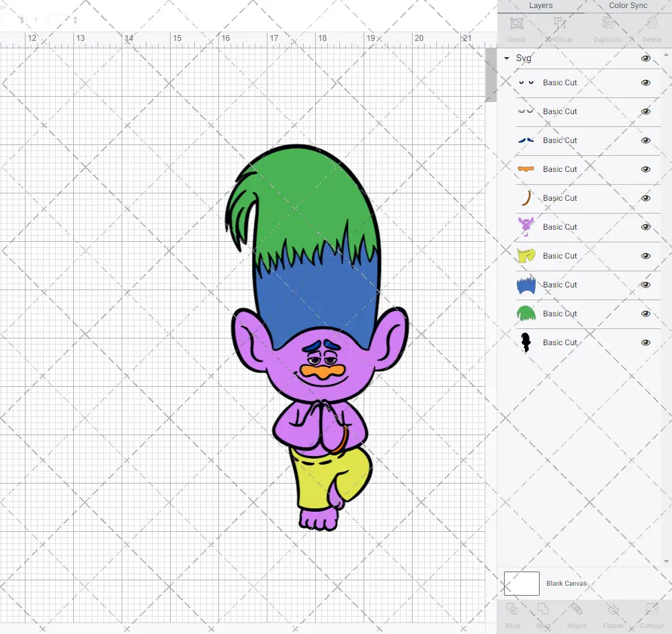Click the orange nose on the canvas
Viewport: 672px width, 634px height.
(x=324, y=372)
